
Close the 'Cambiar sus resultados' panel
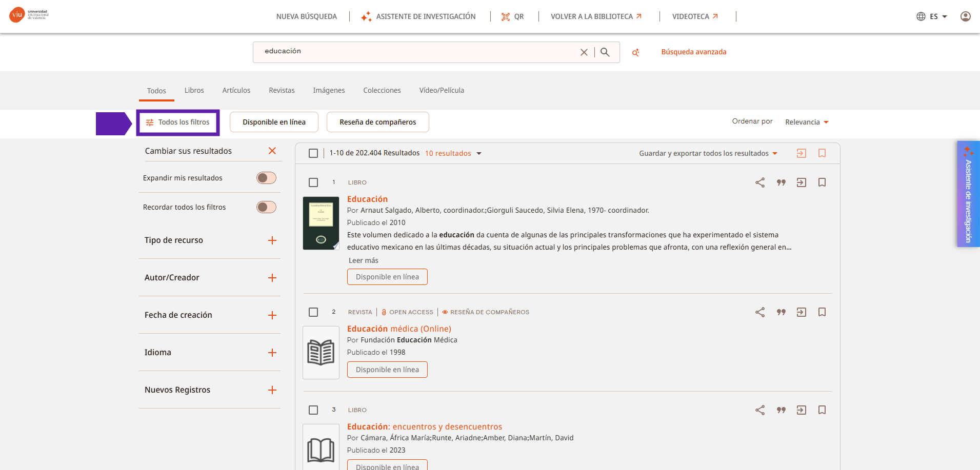(x=272, y=151)
